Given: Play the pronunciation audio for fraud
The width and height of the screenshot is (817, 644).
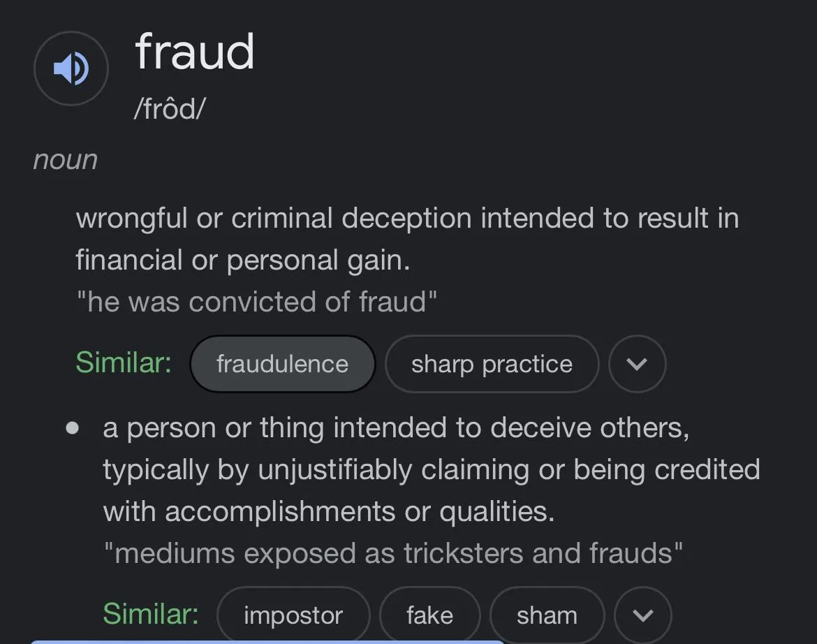Looking at the screenshot, I should coord(71,68).
